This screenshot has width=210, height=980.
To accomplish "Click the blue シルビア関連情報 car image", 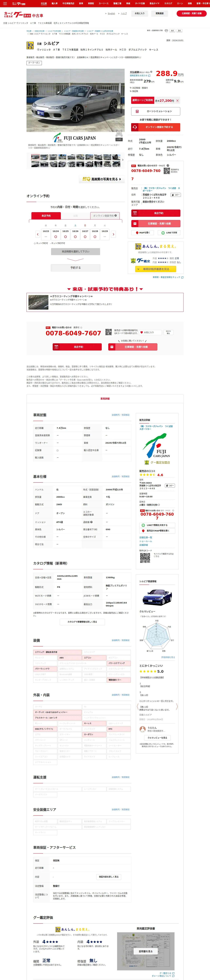I will point(157,597).
